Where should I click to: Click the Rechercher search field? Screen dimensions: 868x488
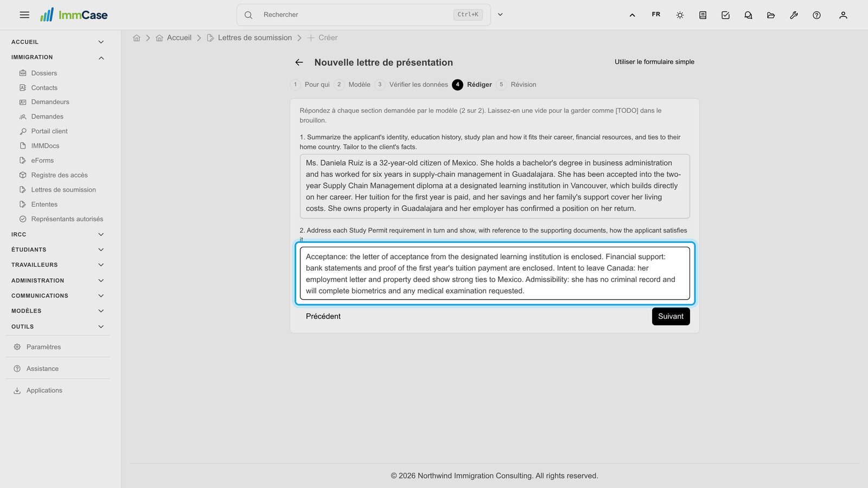tap(363, 15)
